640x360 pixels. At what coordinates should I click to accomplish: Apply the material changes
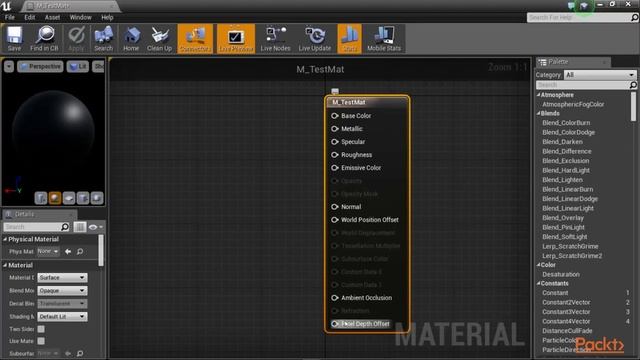point(76,39)
